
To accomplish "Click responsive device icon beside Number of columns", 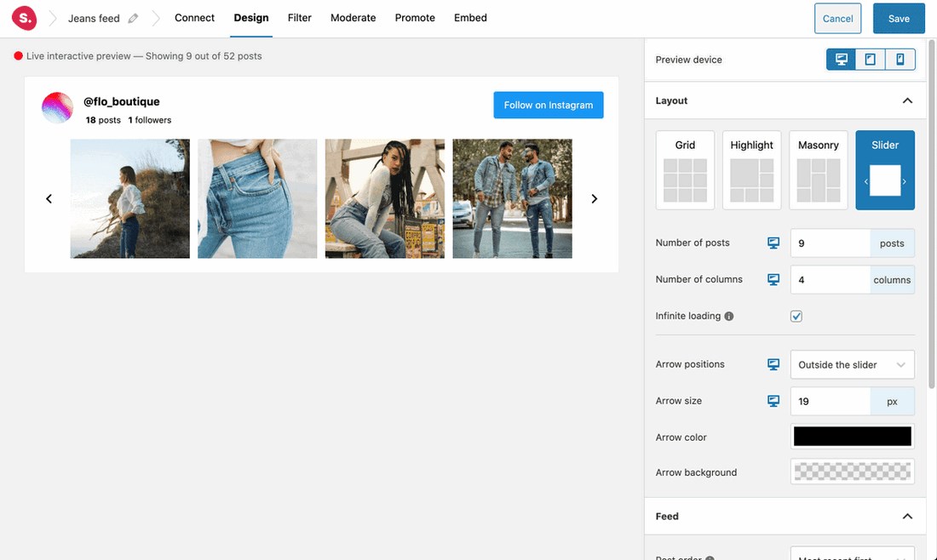I will [x=773, y=279].
